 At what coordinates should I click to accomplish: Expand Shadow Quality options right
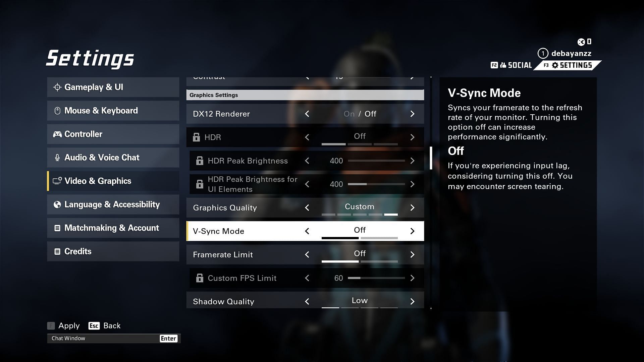[411, 301]
